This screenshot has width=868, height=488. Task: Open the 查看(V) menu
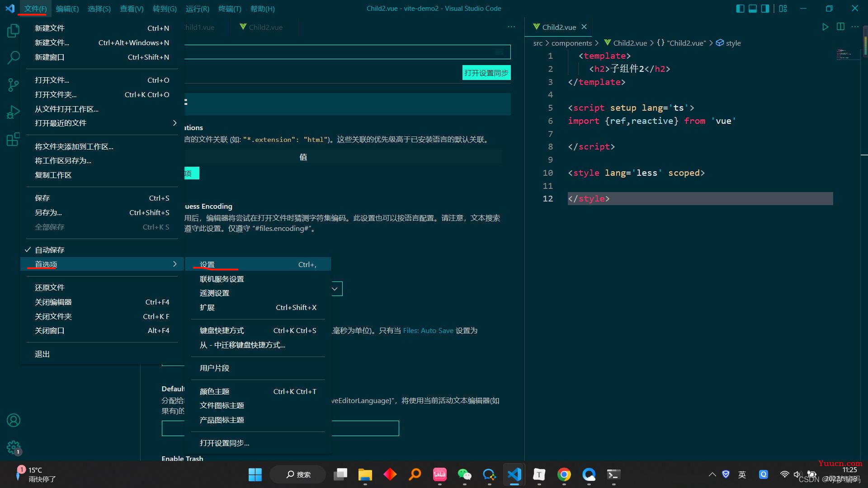pos(132,9)
